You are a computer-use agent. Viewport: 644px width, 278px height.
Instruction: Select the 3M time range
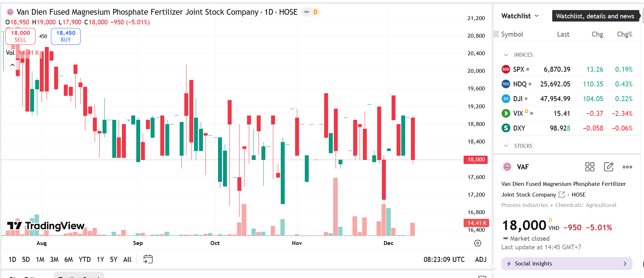coord(54,259)
